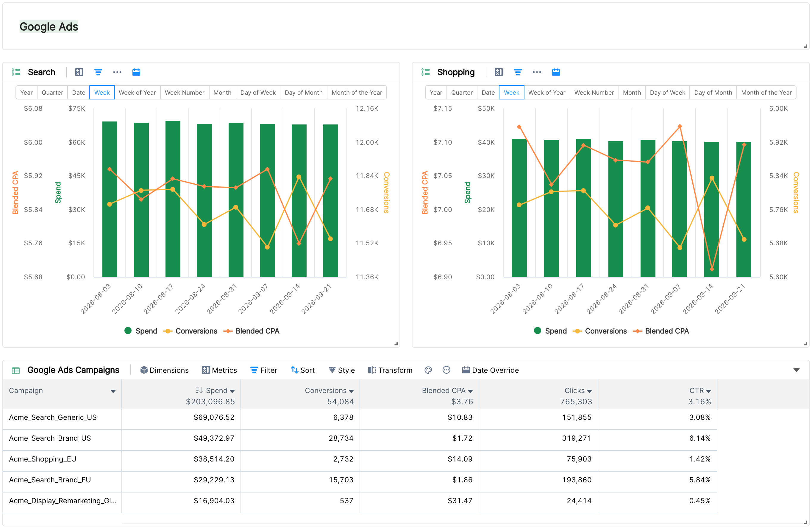Toggle Blended CPA series in Search legend
This screenshot has height=530, width=812.
point(251,331)
